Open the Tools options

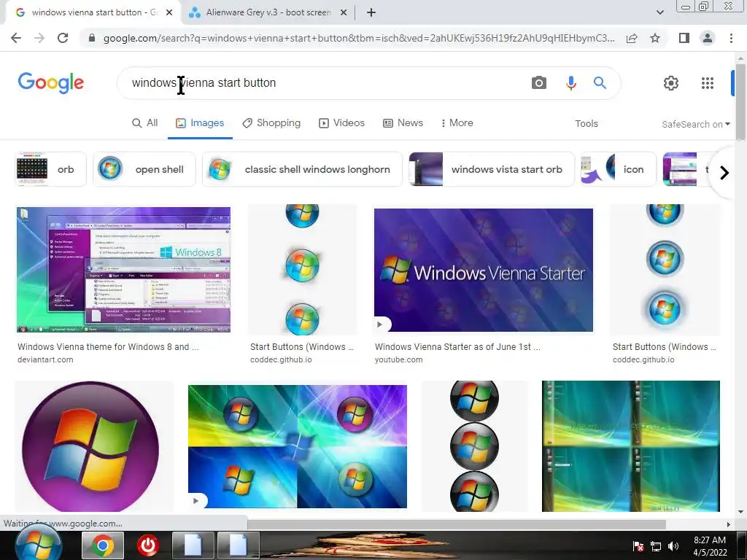[586, 123]
